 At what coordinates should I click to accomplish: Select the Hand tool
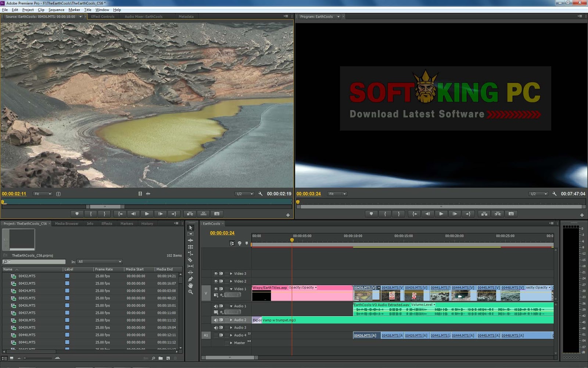click(190, 286)
